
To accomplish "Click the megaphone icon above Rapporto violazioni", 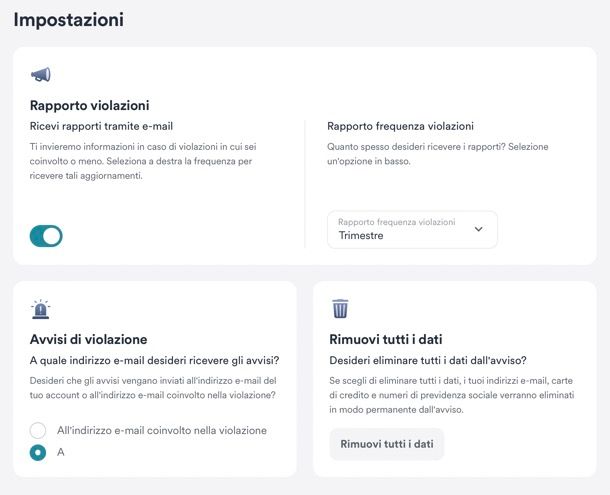I will click(x=41, y=74).
